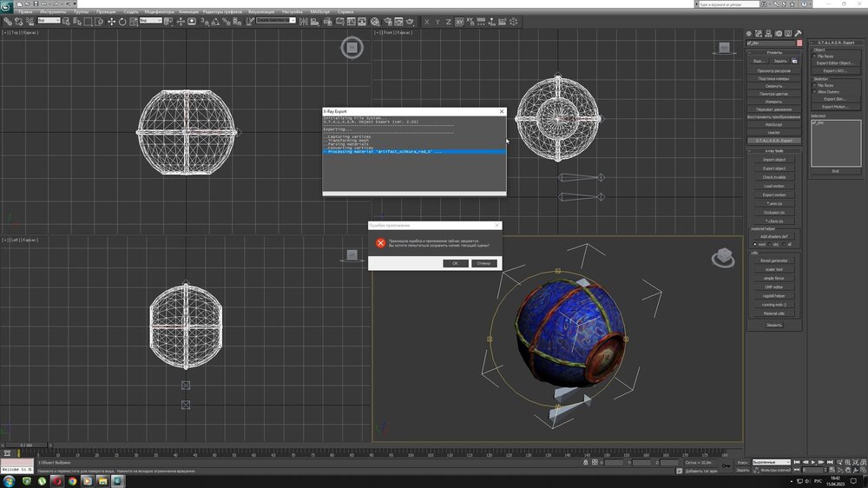Open the reference coordinate system dropdown
The height and width of the screenshot is (488, 868).
point(151,21)
